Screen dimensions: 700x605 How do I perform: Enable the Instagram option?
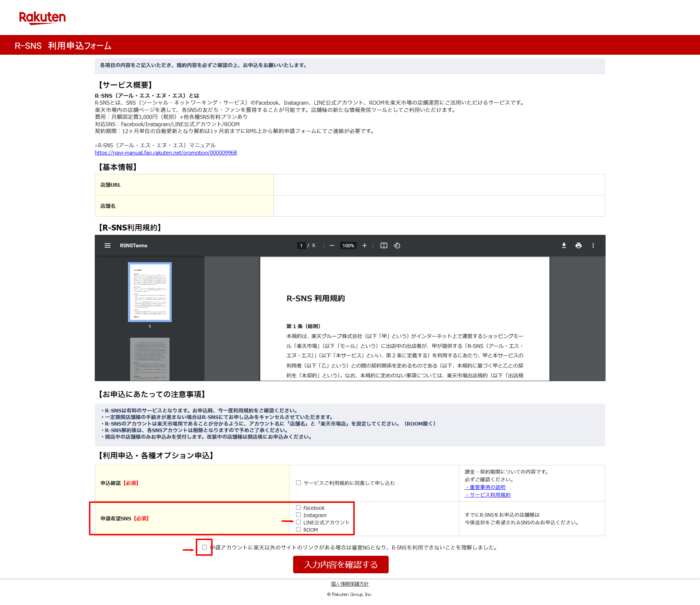click(x=299, y=515)
